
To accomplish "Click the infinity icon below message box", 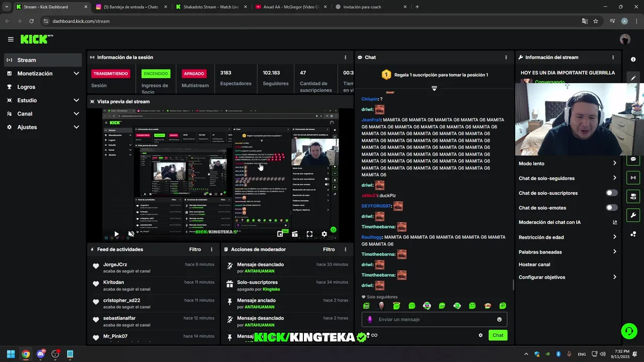I will pyautogui.click(x=374, y=335).
